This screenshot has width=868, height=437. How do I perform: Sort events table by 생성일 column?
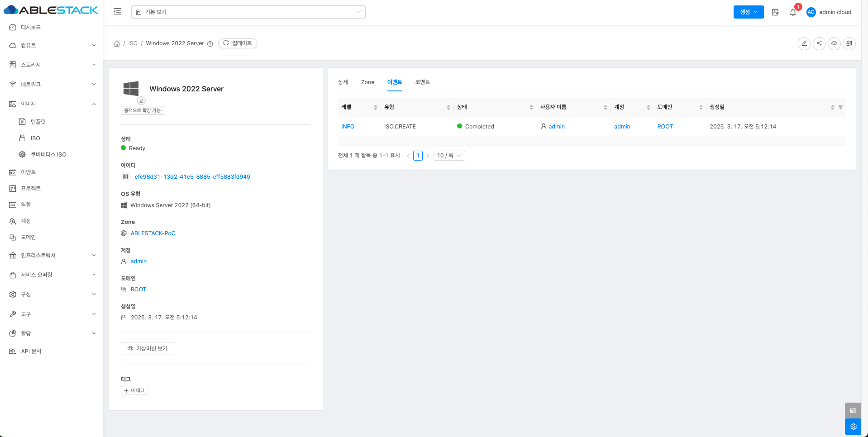tap(832, 107)
